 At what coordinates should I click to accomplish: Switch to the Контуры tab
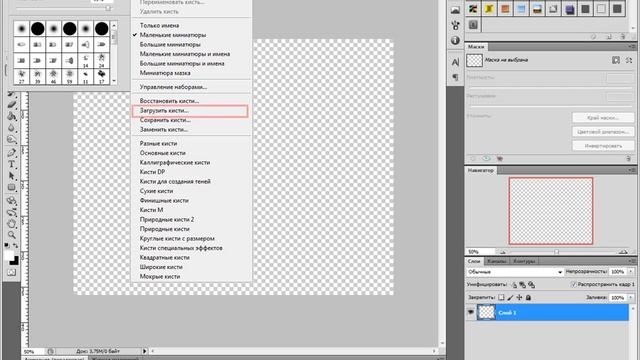click(524, 261)
